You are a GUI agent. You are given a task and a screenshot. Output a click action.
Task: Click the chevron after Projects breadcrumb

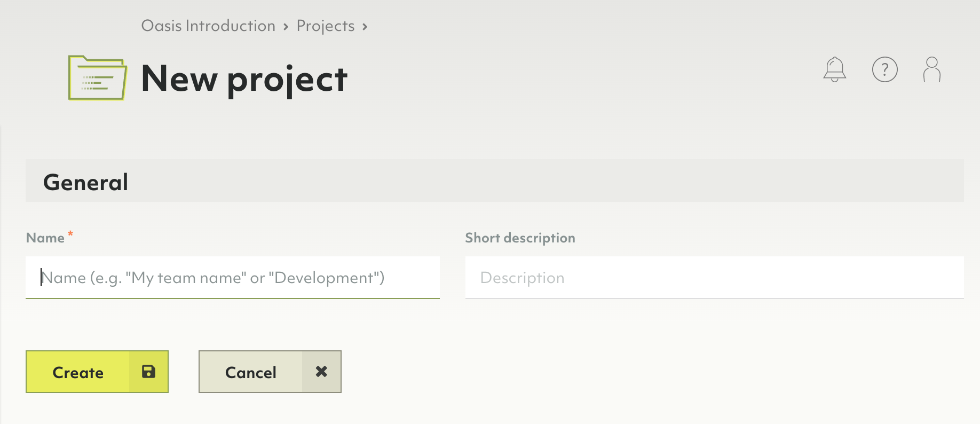(x=365, y=27)
